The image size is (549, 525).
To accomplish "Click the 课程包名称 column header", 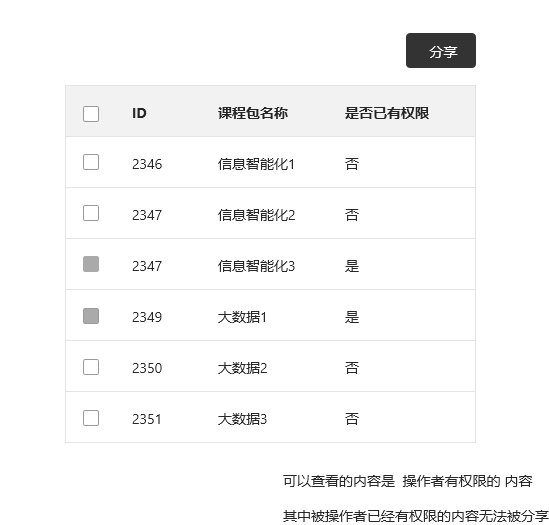I will (x=253, y=113).
